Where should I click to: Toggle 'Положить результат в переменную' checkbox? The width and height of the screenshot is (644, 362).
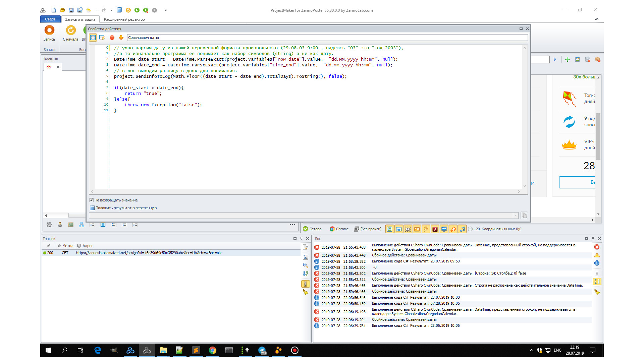coord(92,208)
